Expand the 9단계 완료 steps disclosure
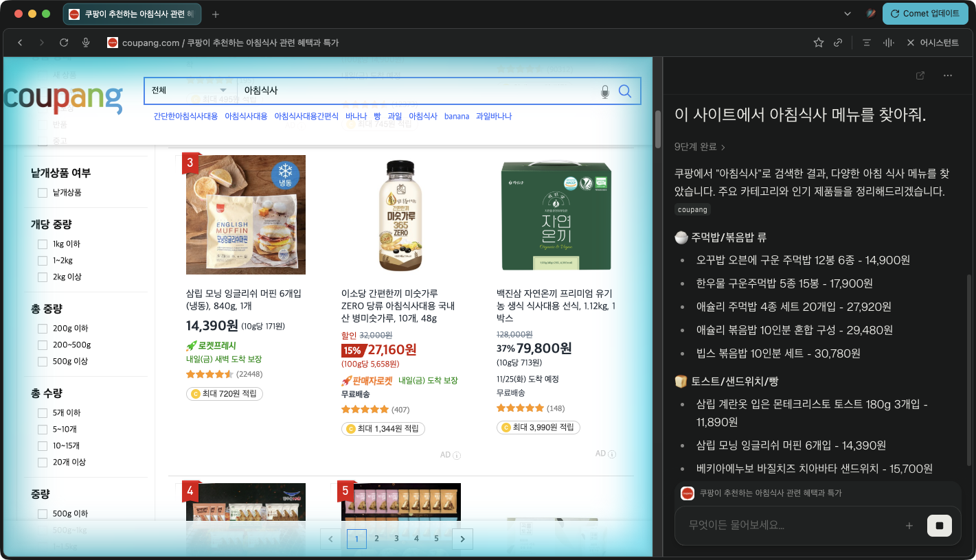This screenshot has width=976, height=560. 700,147
